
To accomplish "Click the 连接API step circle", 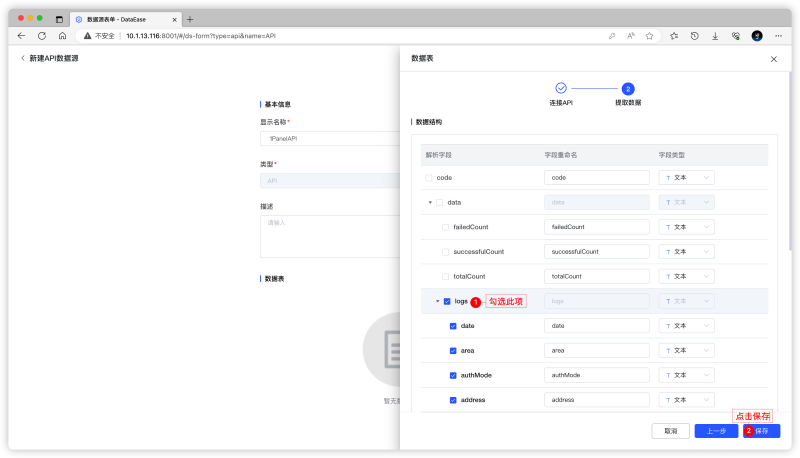I will tap(561, 88).
